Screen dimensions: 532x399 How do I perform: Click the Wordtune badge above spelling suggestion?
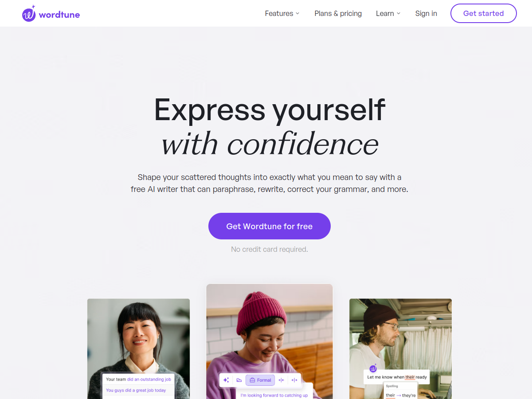coord(373,368)
